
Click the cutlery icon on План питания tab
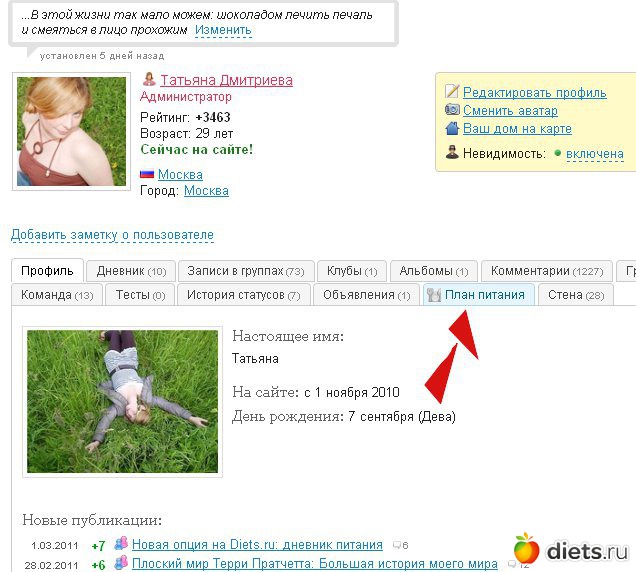click(x=434, y=295)
